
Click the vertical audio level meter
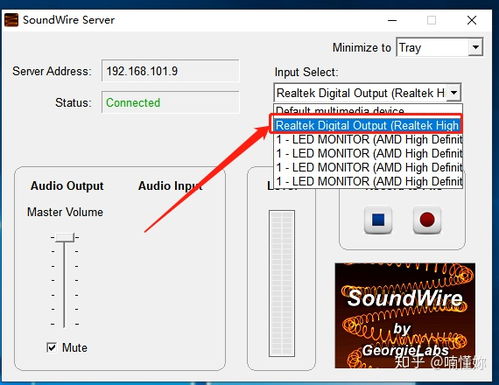click(282, 283)
